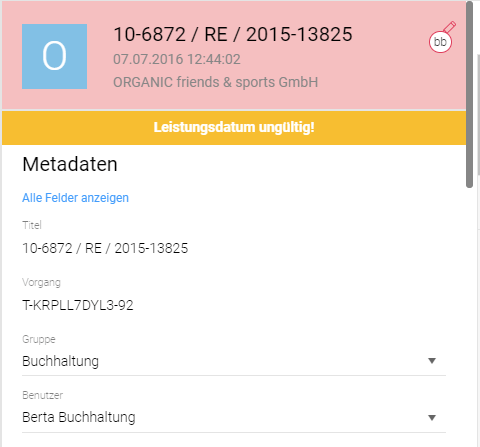Viewport: 480px width, 447px height.
Task: Click the Titel field label
Action: tap(32, 225)
